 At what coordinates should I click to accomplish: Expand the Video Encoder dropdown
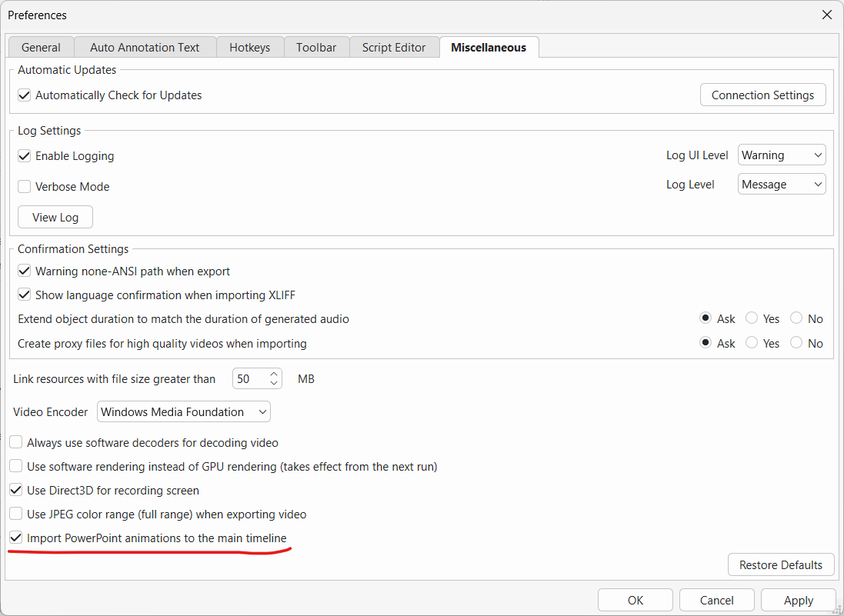184,412
